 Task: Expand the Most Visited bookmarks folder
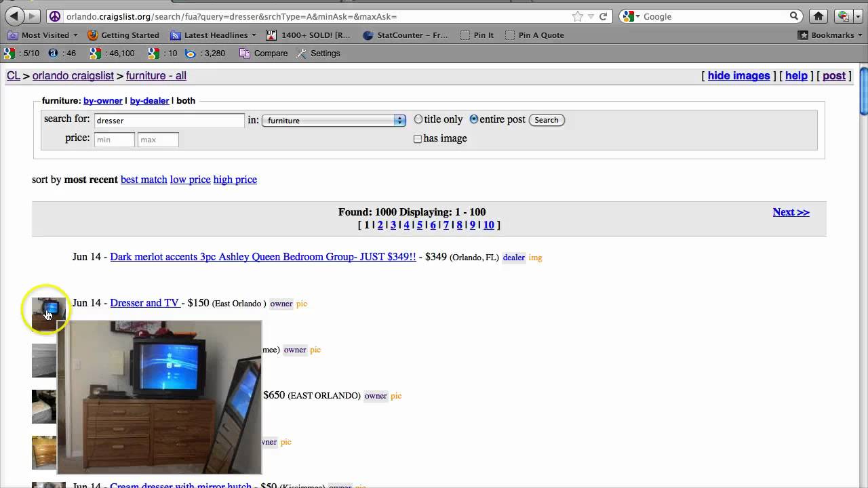click(x=43, y=35)
